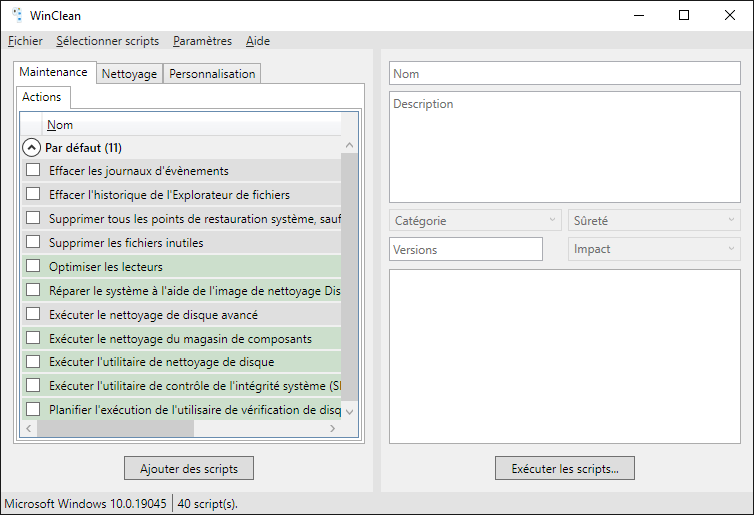
Task: Click the Microsoft Windows 10.0.19045 status text
Action: coord(86,503)
